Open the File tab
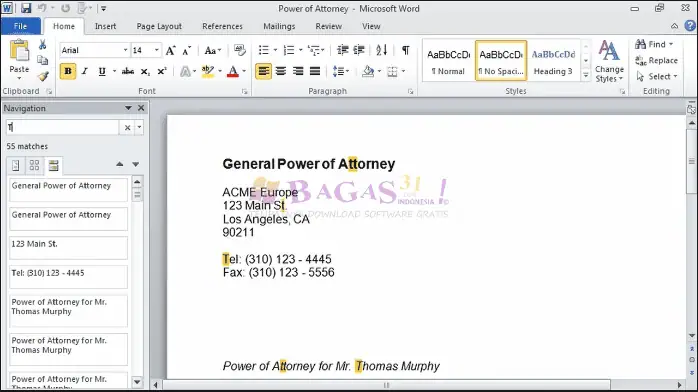This screenshot has width=698, height=392. coord(20,26)
